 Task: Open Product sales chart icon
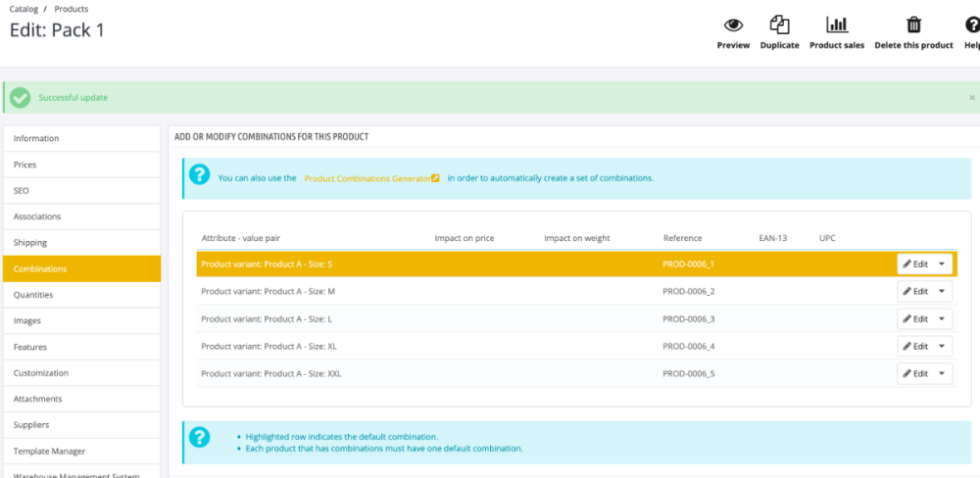point(837,25)
